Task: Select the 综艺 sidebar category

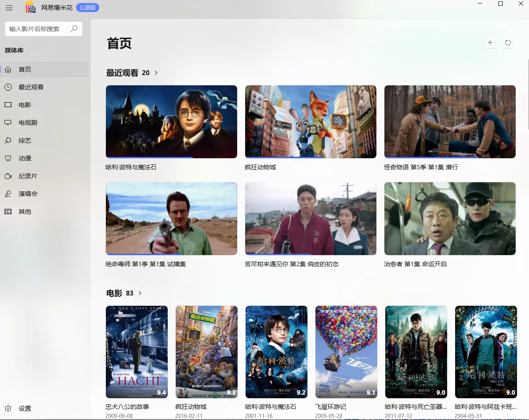Action: pyautogui.click(x=44, y=140)
